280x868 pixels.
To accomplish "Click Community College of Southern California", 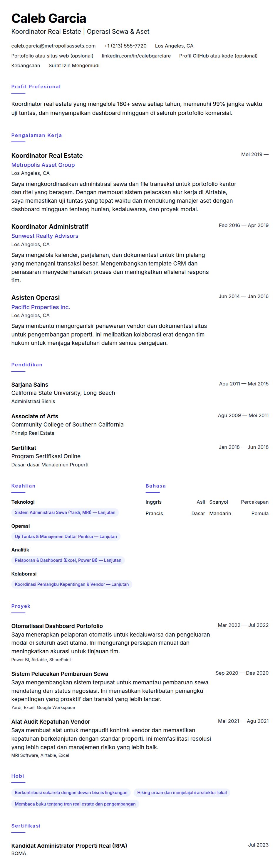I will click(68, 424).
